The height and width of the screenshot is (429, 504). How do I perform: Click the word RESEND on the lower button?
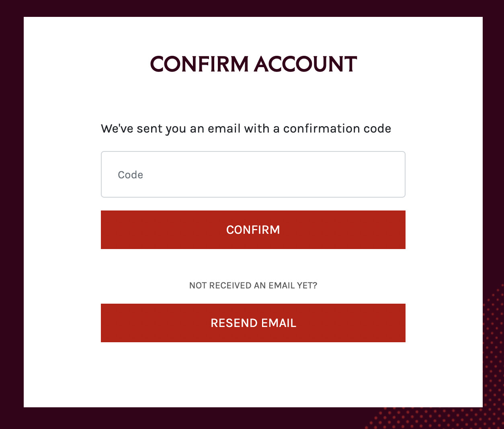(234, 323)
